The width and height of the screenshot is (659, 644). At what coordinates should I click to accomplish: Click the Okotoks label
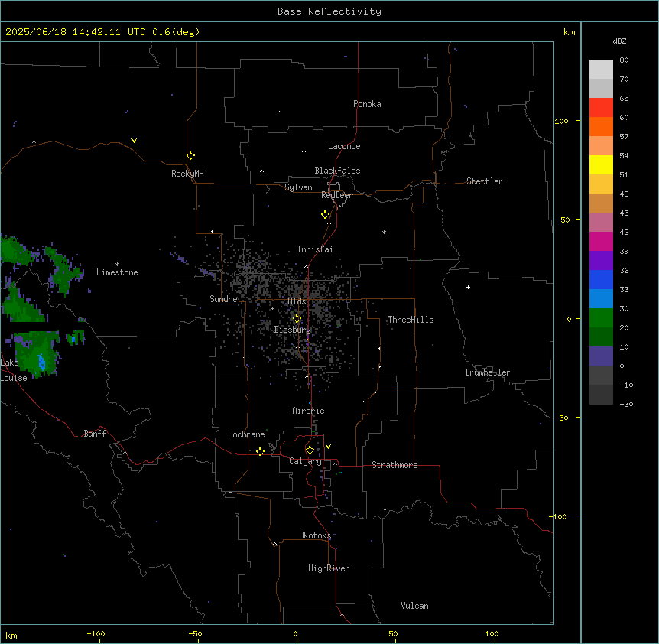click(x=315, y=535)
